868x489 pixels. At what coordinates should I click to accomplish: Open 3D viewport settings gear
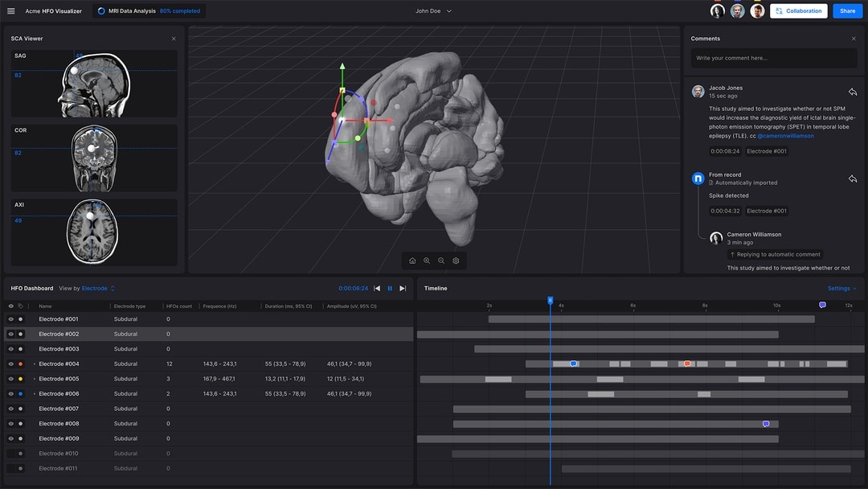click(x=456, y=261)
